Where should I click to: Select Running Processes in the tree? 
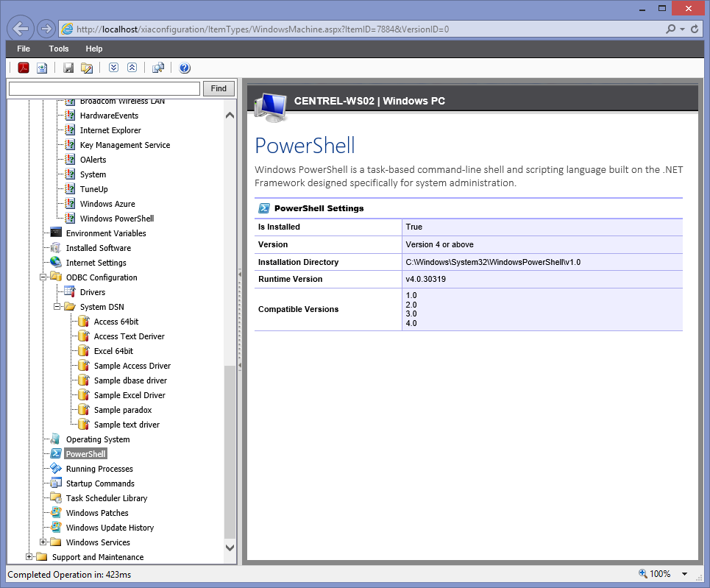99,469
